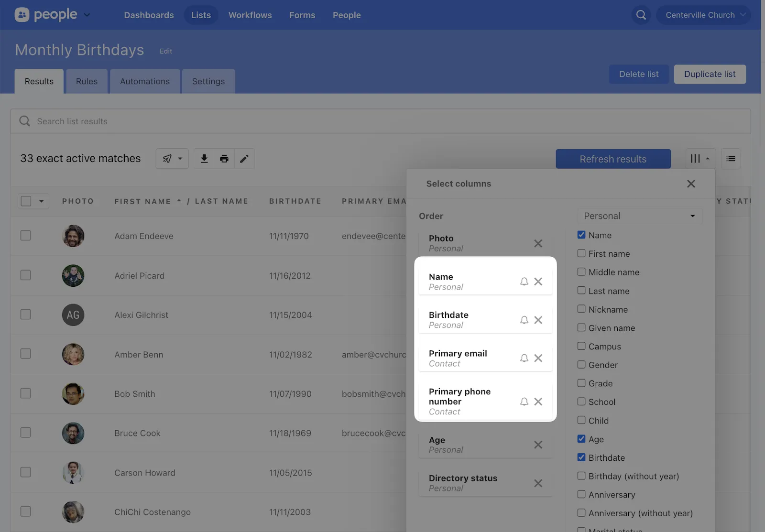The image size is (765, 532).
Task: Click the list view options icon
Action: coord(731,159)
